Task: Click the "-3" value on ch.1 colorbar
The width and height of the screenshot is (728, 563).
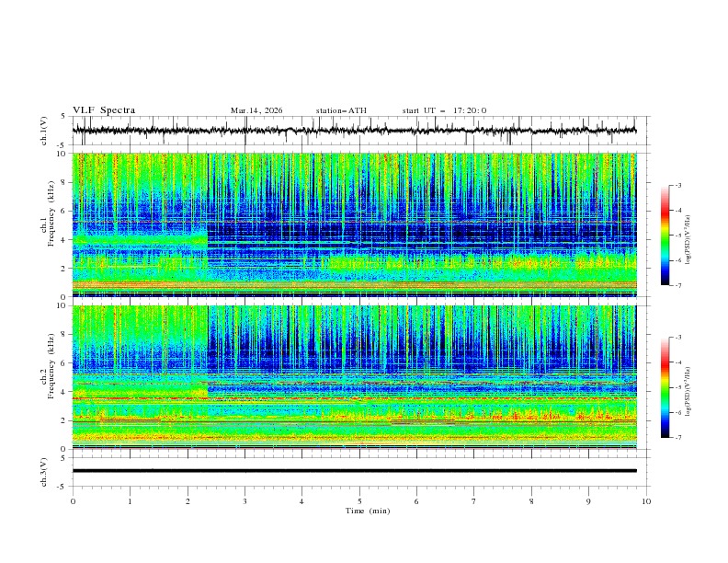Action: point(677,185)
